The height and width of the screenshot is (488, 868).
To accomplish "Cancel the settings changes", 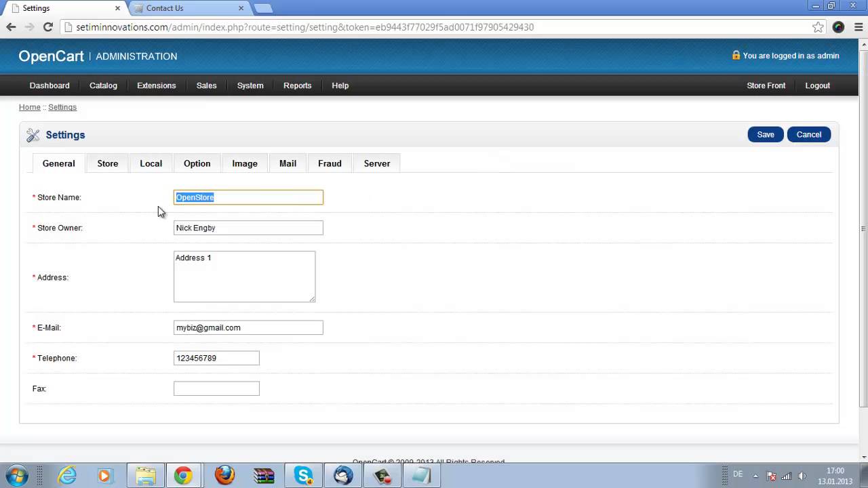I will 809,134.
